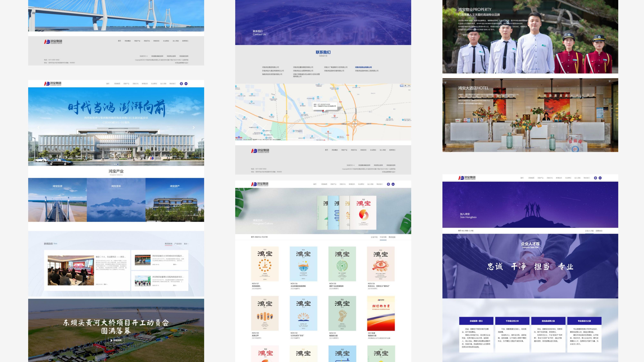The image size is (644, 362).
Task: Open 2021年度 相信的力量 cover
Action: tap(381, 313)
